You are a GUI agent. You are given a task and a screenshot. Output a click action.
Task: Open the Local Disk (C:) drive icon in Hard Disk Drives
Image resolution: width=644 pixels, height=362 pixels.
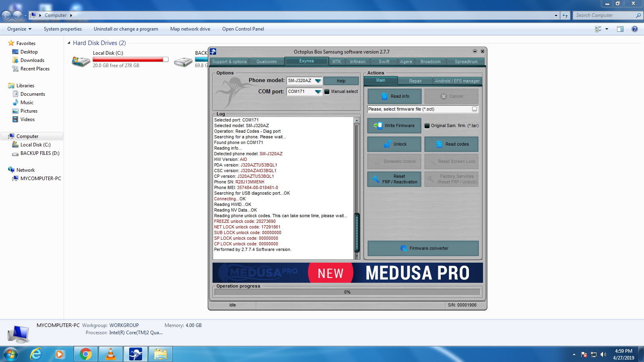coord(81,61)
